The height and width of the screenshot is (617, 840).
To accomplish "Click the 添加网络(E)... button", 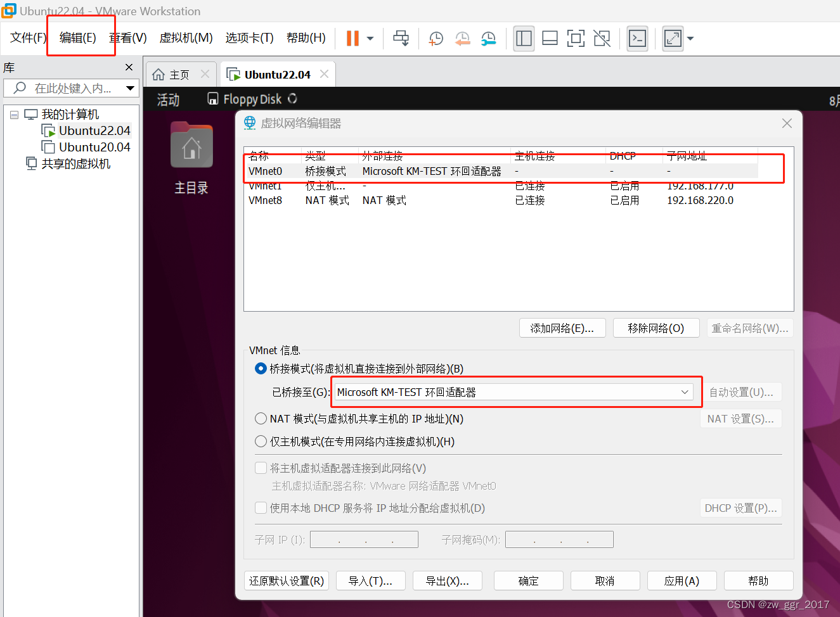I will pos(562,328).
